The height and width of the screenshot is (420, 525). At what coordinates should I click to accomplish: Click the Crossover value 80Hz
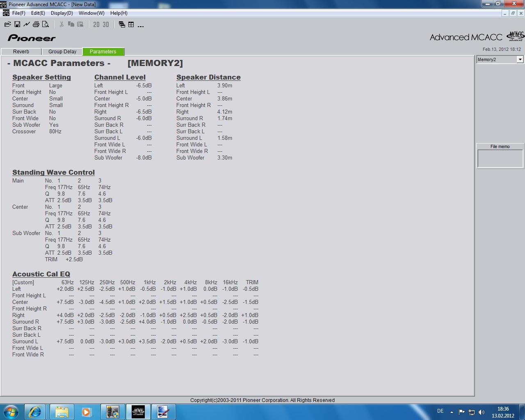[55, 131]
